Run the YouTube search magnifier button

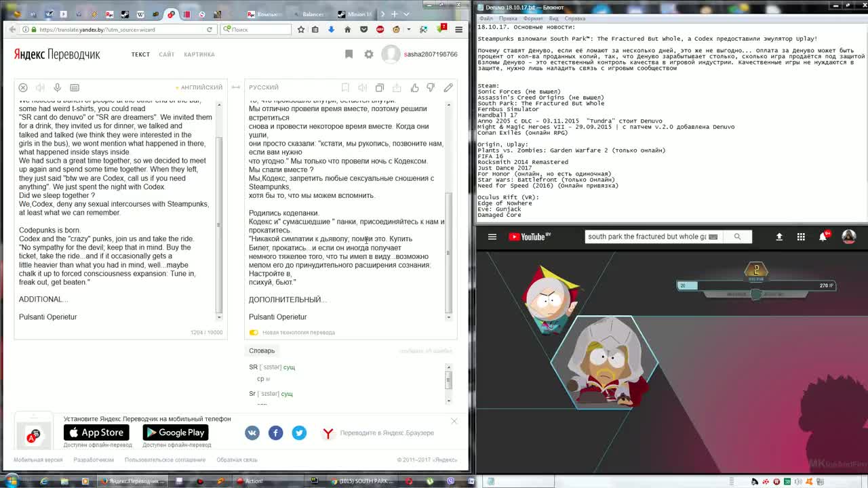click(737, 237)
